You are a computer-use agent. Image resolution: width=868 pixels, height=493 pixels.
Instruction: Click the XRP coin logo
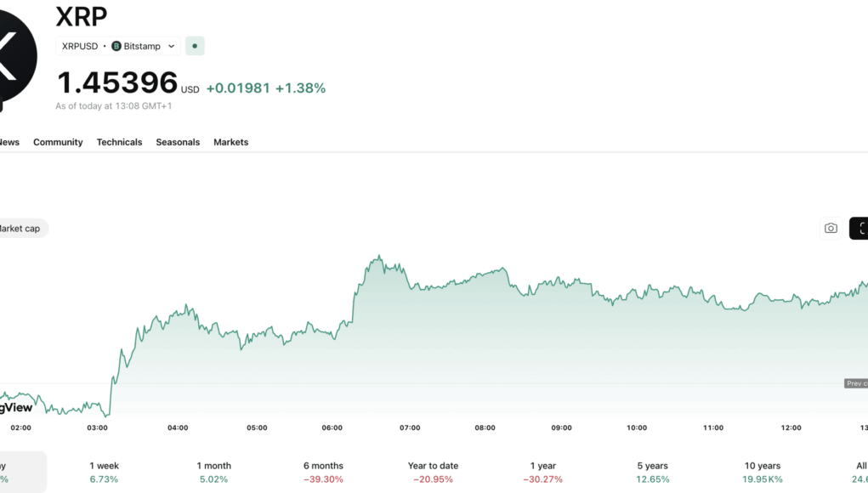tap(17, 51)
